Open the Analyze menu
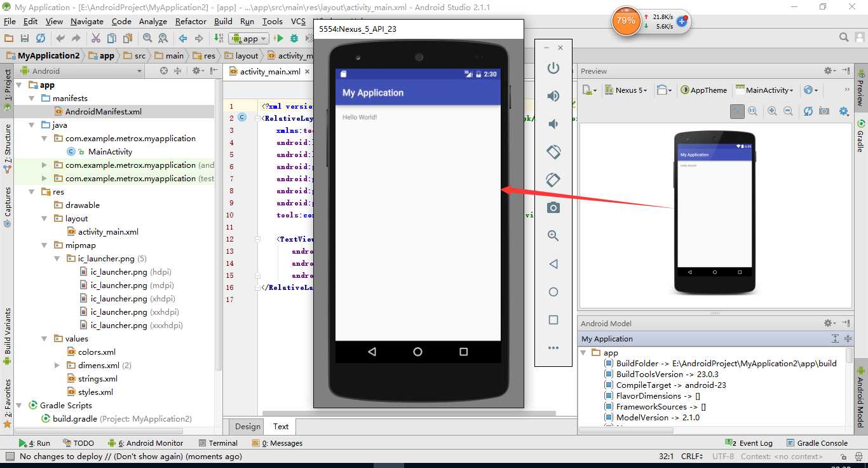 coord(153,21)
